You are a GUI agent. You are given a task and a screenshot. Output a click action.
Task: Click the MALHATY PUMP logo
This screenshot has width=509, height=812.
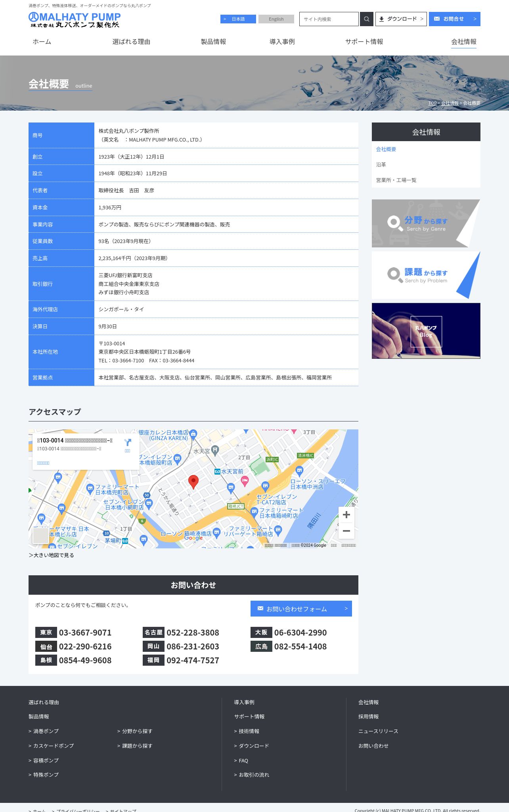pyautogui.click(x=75, y=20)
